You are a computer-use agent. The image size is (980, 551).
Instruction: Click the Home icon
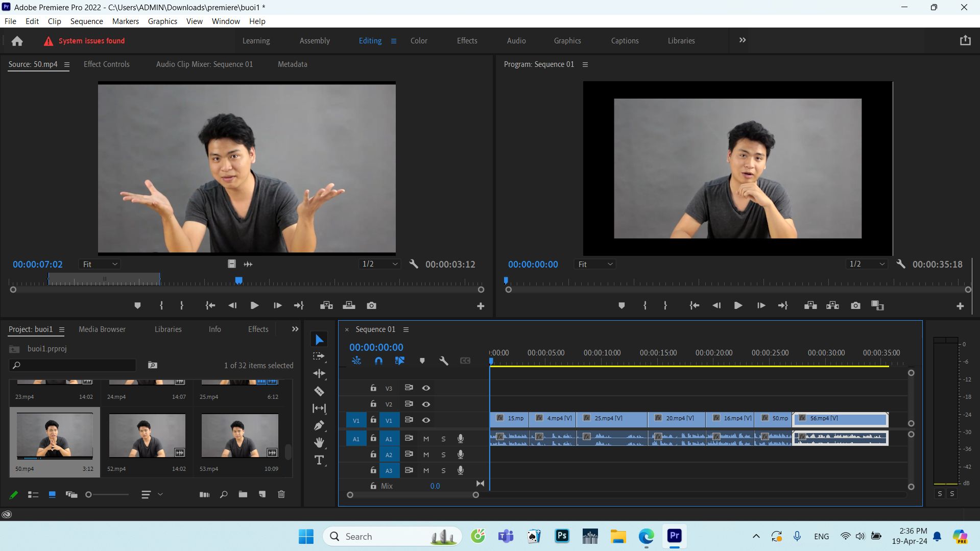coord(17,41)
